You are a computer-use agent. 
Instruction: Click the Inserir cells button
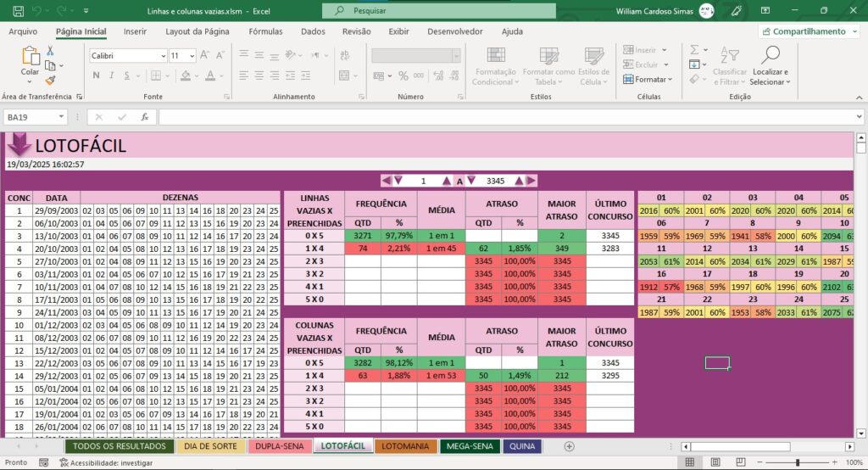click(x=645, y=50)
